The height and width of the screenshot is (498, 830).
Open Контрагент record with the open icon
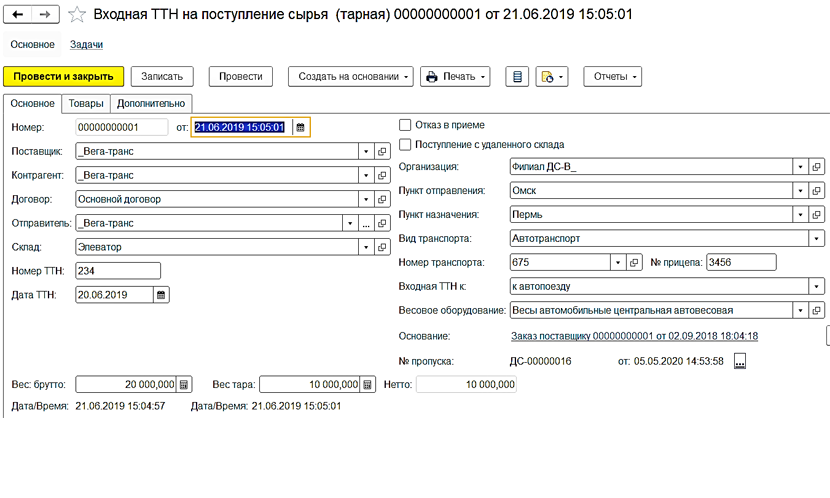(x=382, y=175)
